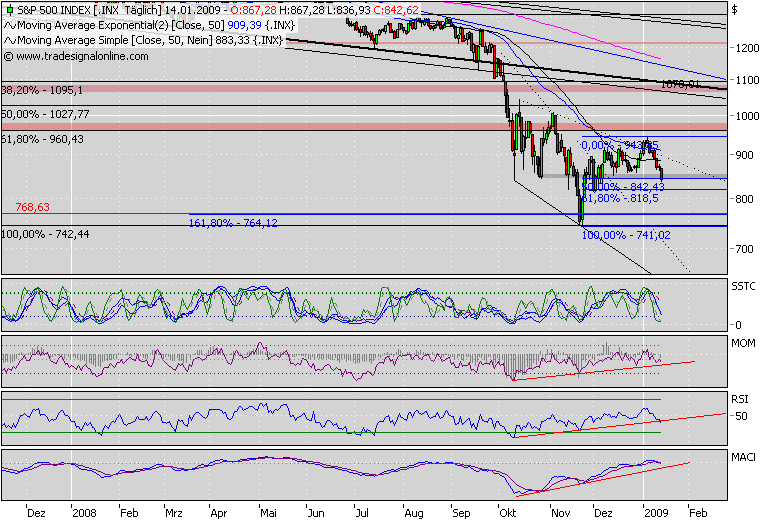This screenshot has height=520, width=769.
Task: Click the Mai label on the time axis
Action: pos(268,513)
